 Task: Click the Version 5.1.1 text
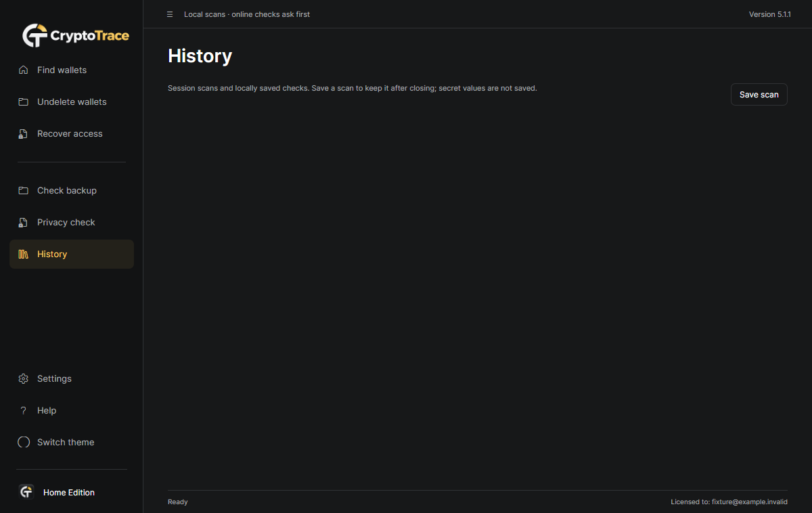(770, 14)
